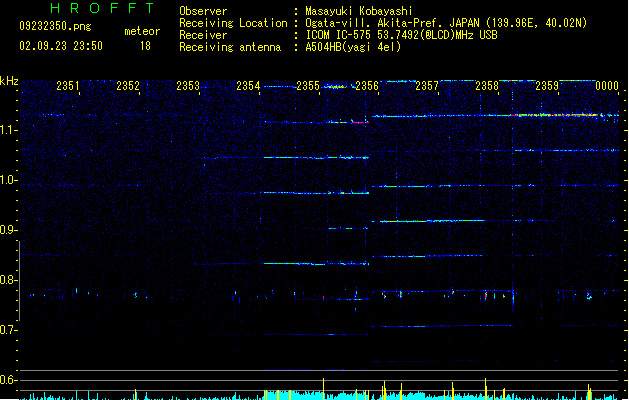Click the meteor count label
This screenshot has width=629, height=400.
(142, 31)
